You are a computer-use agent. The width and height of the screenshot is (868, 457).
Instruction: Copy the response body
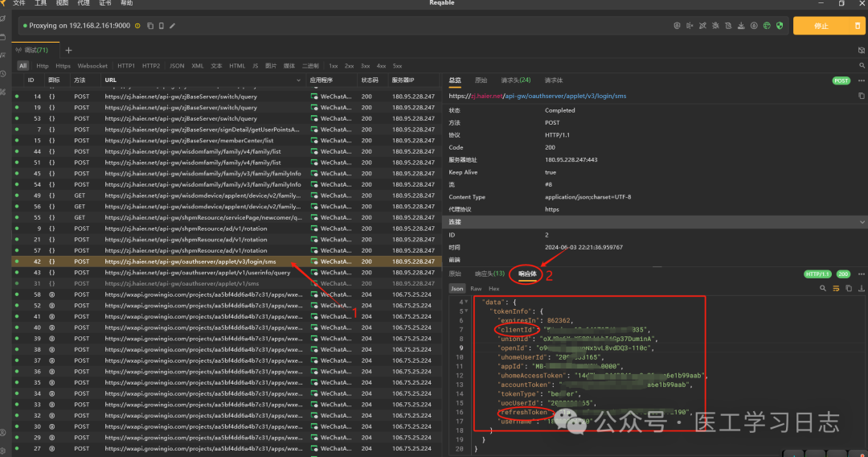tap(849, 289)
